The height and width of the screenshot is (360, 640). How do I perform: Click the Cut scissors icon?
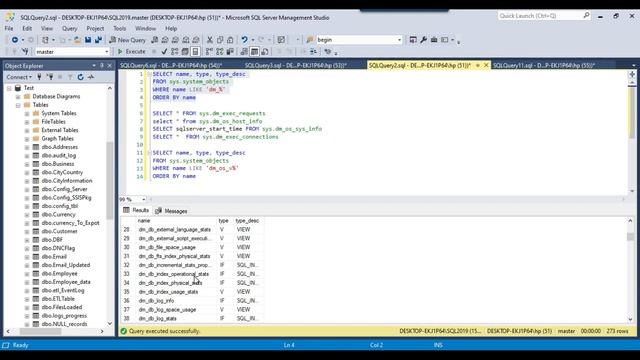[210, 40]
